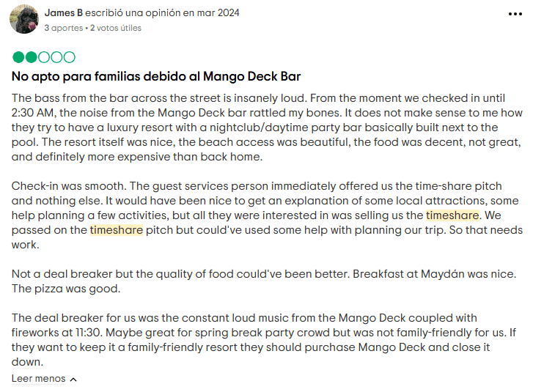
Task: Click the second highlighted timeshare word
Action: tap(117, 230)
